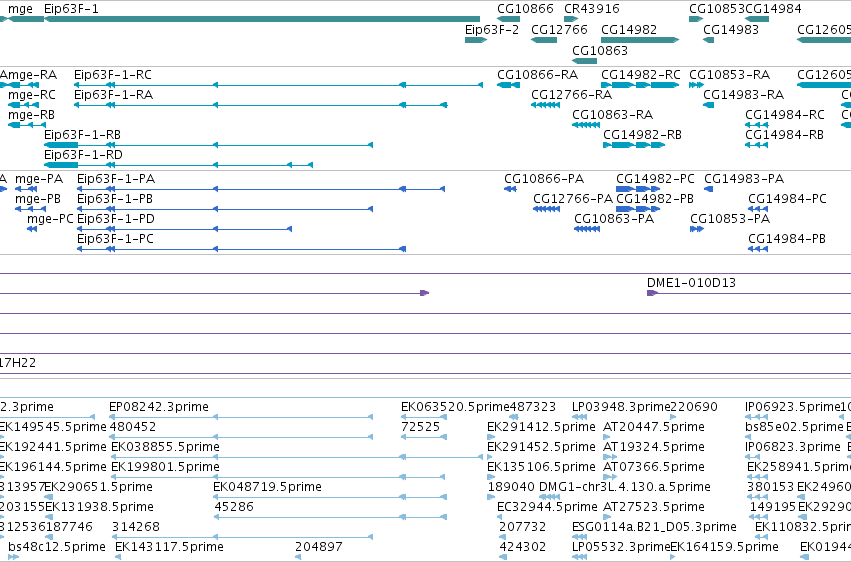
Task: Select the CG14982-PB protein label
Action: pyautogui.click(x=655, y=199)
